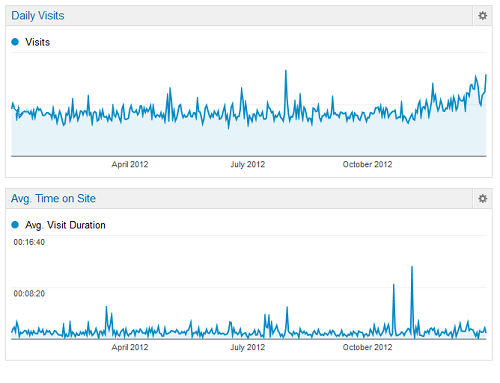This screenshot has height=383, width=500.
Task: Click the tallest visits spike in August
Action: tap(286, 71)
